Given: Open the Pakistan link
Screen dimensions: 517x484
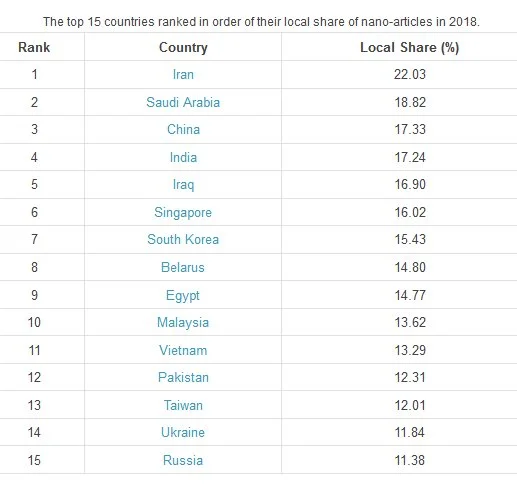Looking at the screenshot, I should (x=183, y=377).
